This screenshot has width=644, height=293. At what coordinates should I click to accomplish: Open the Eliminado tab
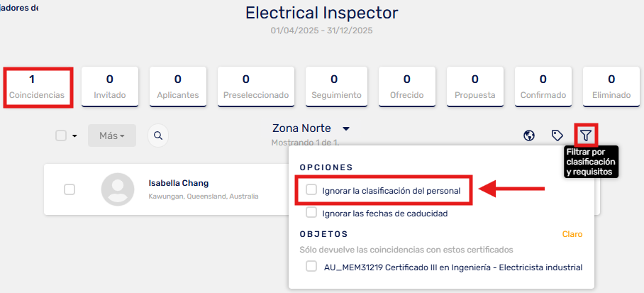click(x=611, y=87)
